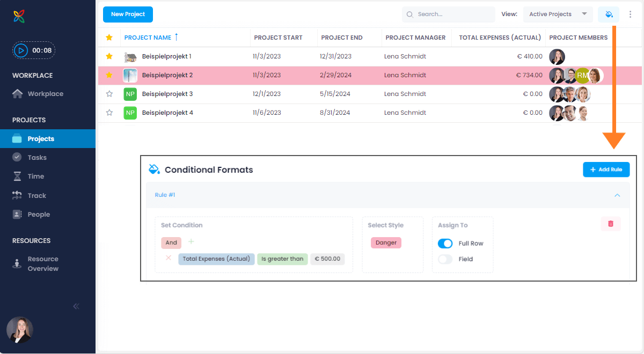Click the 8/31/2024 project end date
This screenshot has width=644, height=354.
click(335, 113)
